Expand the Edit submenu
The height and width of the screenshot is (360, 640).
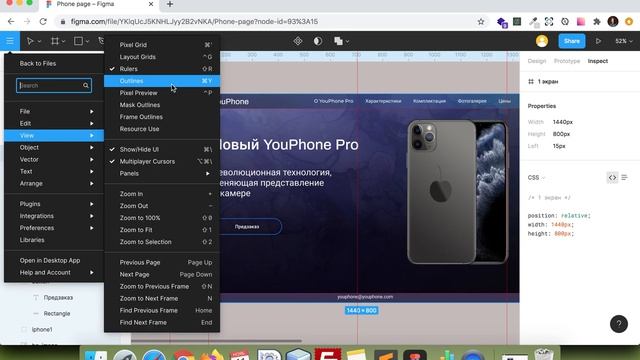tap(54, 123)
